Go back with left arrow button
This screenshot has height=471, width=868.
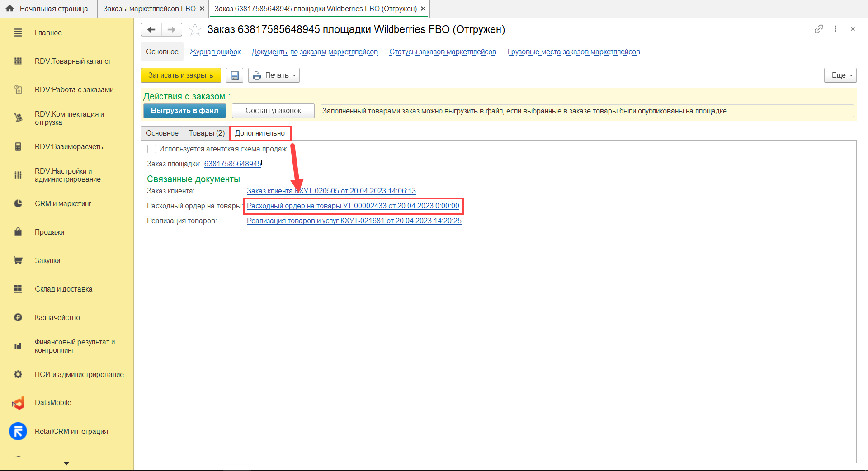click(x=151, y=30)
